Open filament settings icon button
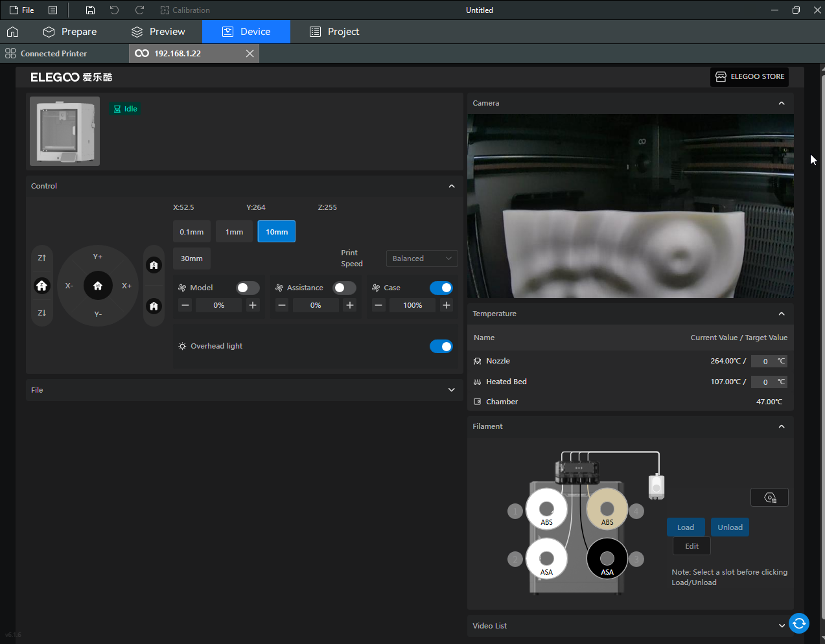 pyautogui.click(x=769, y=498)
